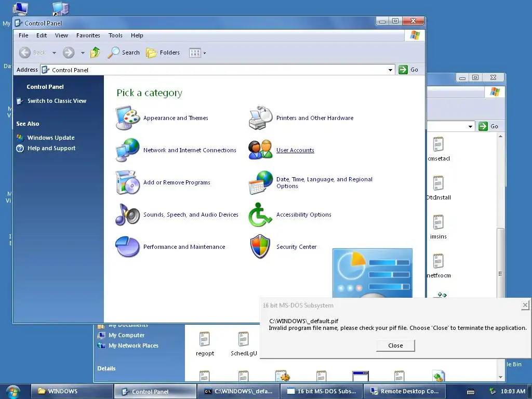Click Close in the MS-DOS Subsystem dialog

(x=395, y=345)
